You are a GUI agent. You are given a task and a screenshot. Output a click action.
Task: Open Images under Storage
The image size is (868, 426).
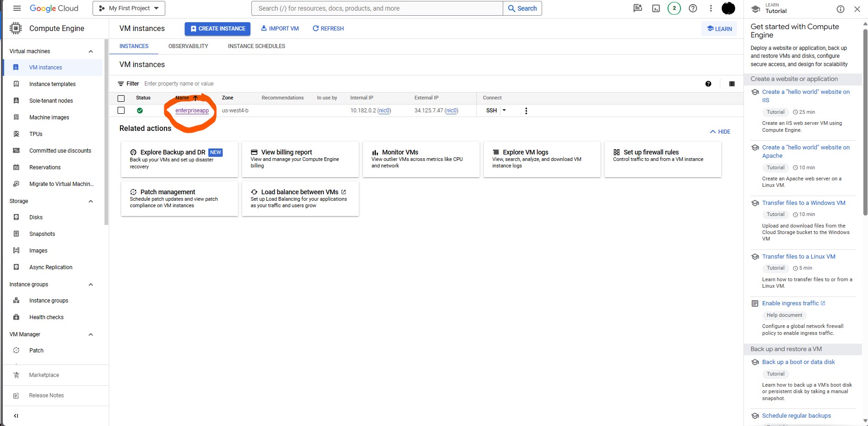(38, 251)
